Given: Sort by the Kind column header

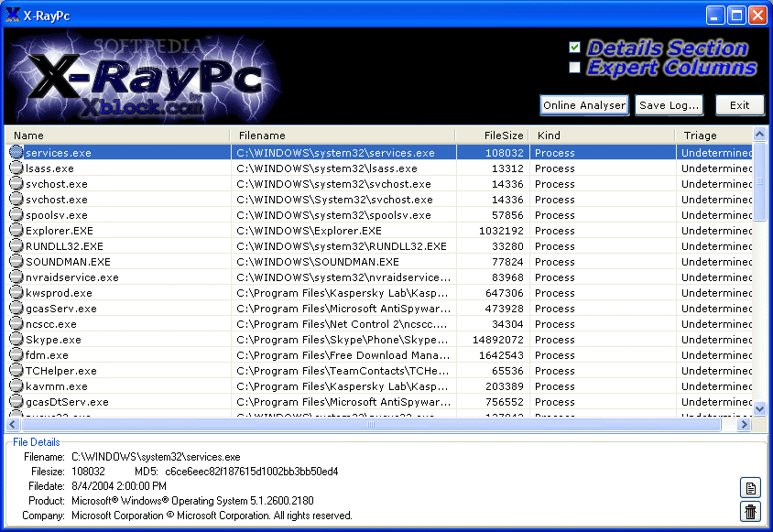Looking at the screenshot, I should click(602, 136).
